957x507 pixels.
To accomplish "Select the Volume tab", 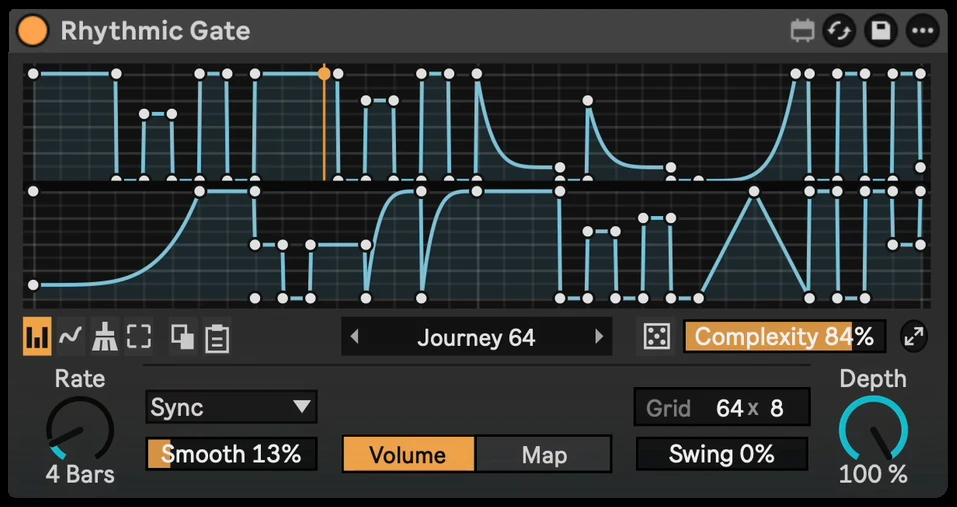I will pyautogui.click(x=408, y=455).
